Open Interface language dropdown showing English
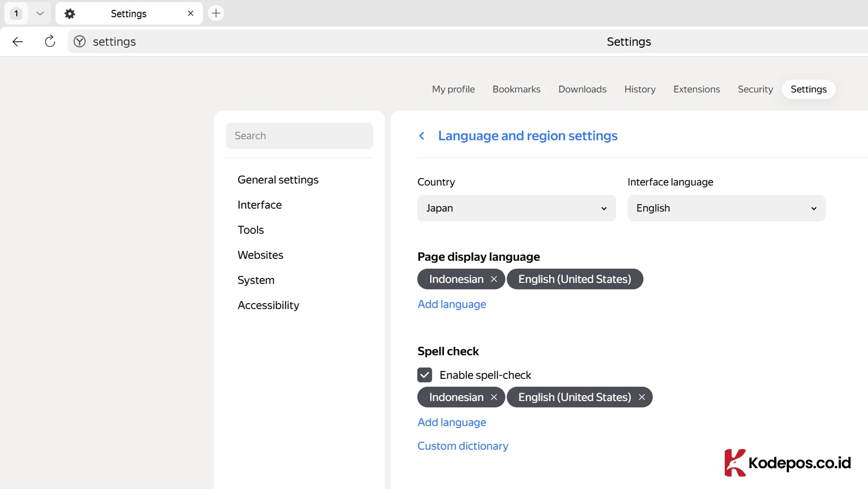Screen dimensions: 868x489 click(x=726, y=208)
